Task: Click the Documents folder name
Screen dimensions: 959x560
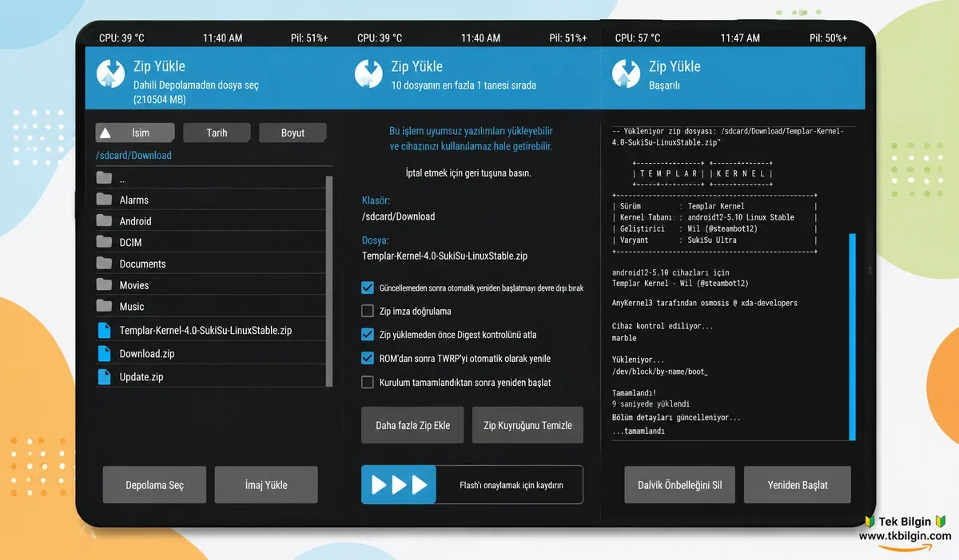Action: pyautogui.click(x=143, y=264)
